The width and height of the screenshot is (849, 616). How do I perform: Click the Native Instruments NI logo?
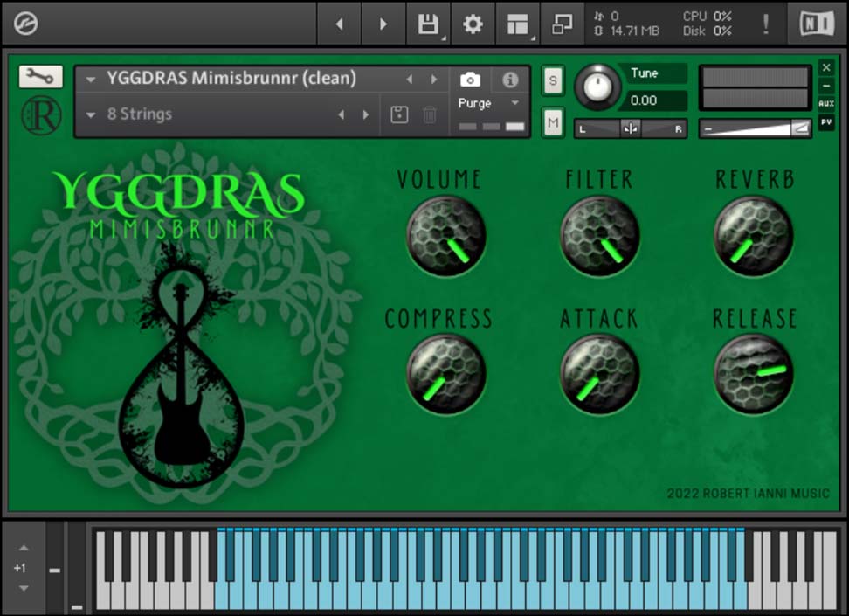tap(817, 24)
